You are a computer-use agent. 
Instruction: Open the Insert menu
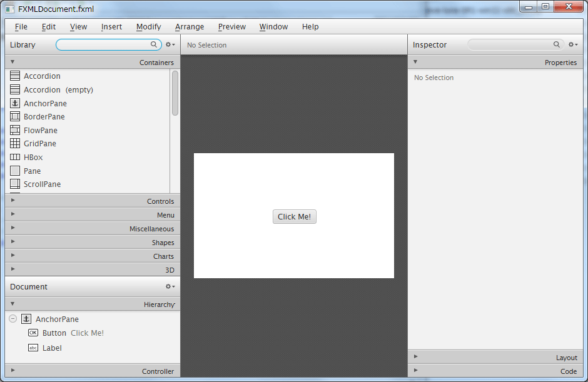[111, 27]
